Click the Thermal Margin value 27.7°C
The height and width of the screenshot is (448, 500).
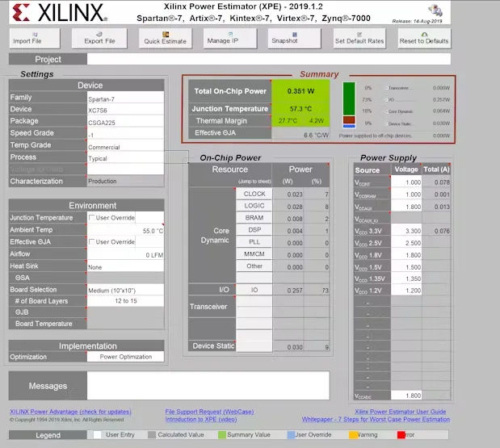[x=288, y=121]
